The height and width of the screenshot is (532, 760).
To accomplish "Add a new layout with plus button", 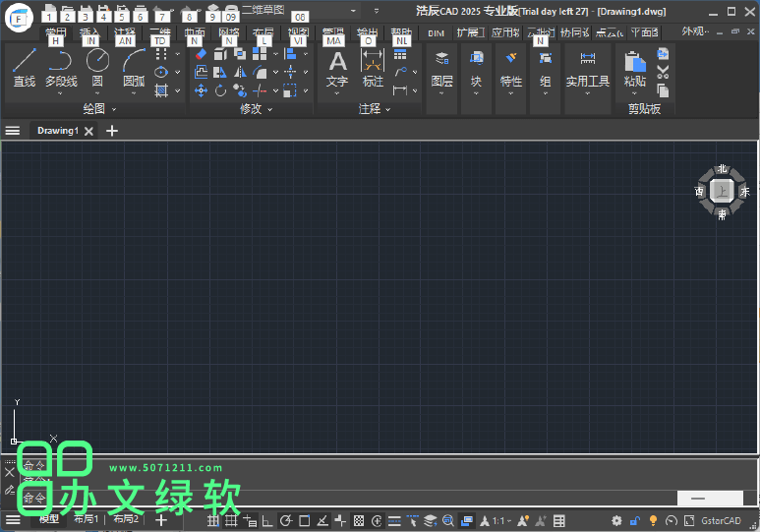I will tap(161, 520).
